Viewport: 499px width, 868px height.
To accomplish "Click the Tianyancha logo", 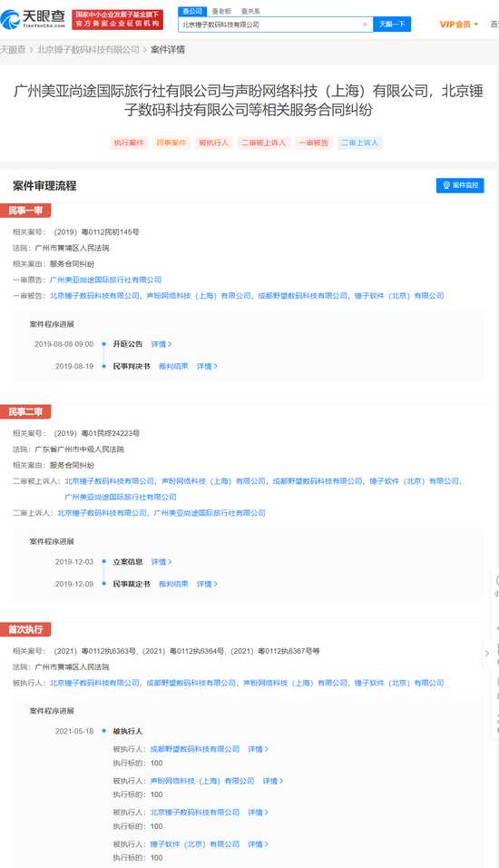I will (x=34, y=19).
